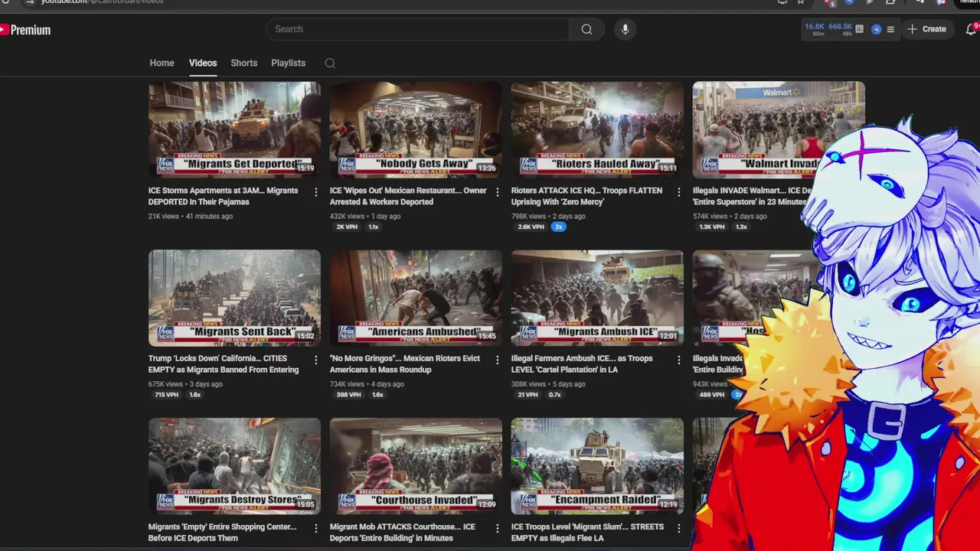The height and width of the screenshot is (551, 980).
Task: Open 'Migrants Get Deported' thumbnail
Action: (234, 129)
